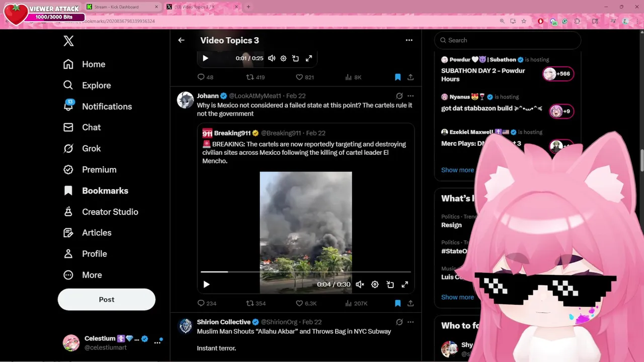Open Profile in the sidebar
The height and width of the screenshot is (362, 644).
(x=85, y=254)
